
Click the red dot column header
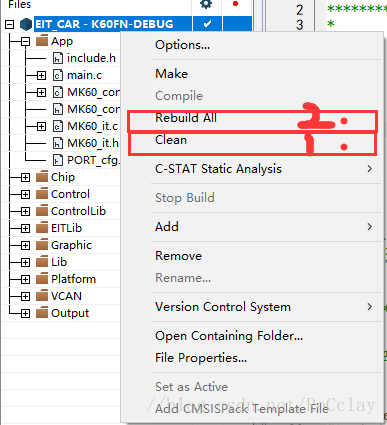(x=236, y=4)
